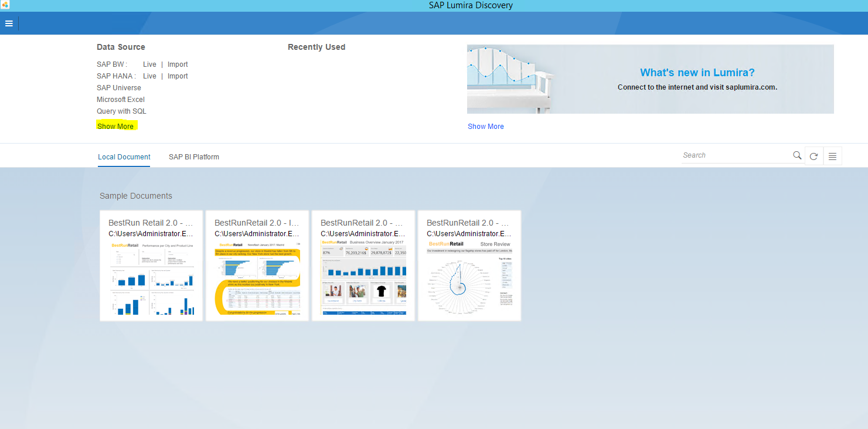Click the magnifier search icon
Viewport: 868px width, 429px height.
797,155
